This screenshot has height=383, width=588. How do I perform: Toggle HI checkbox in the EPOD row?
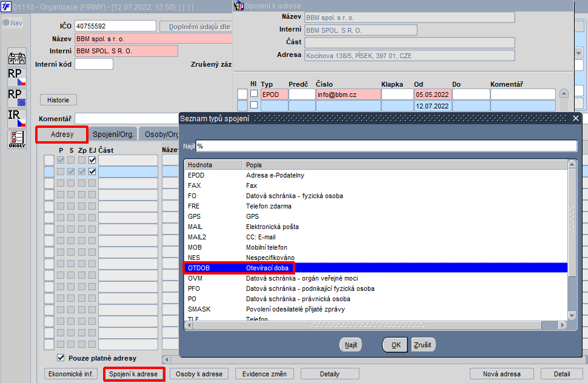[x=254, y=94]
